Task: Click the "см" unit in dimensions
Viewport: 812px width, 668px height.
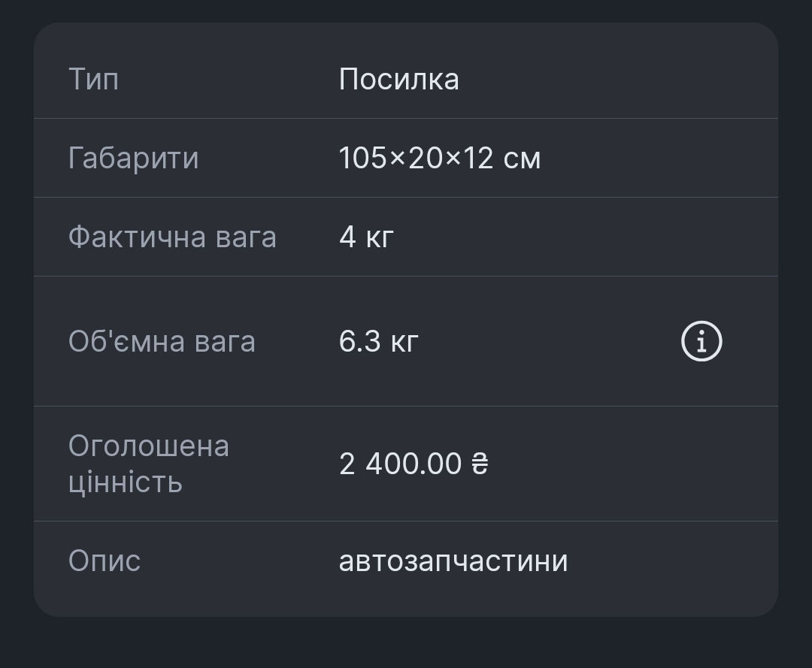Action: [x=521, y=159]
